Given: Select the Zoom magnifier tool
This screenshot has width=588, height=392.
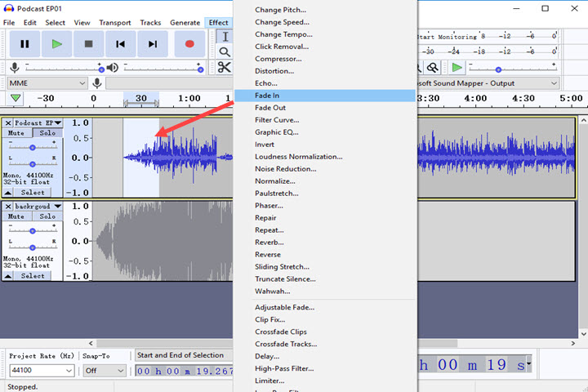Looking at the screenshot, I should 225,52.
